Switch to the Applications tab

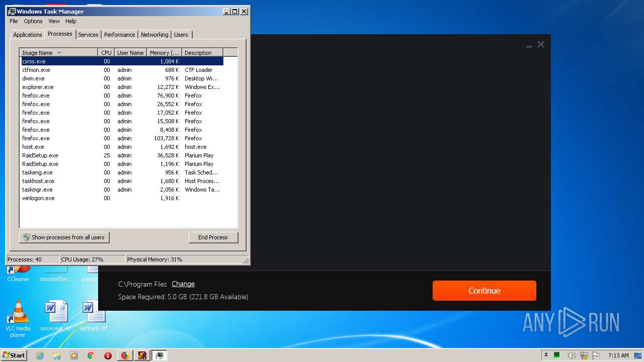point(28,35)
